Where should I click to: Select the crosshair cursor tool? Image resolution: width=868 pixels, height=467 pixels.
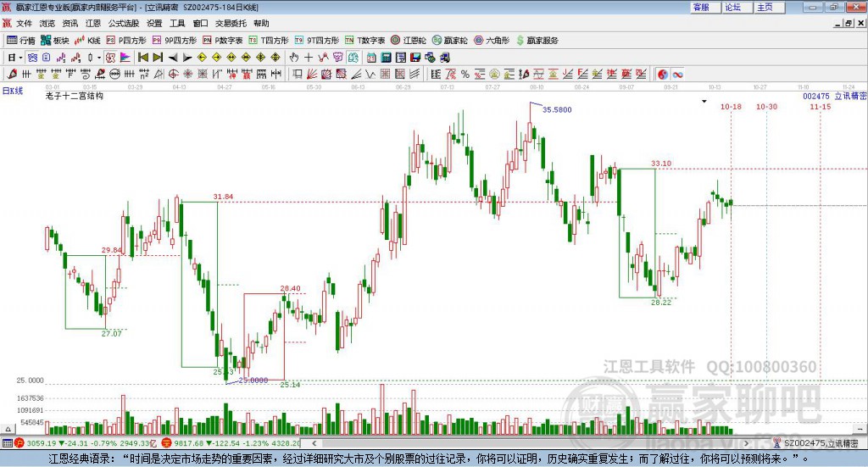tap(309, 58)
